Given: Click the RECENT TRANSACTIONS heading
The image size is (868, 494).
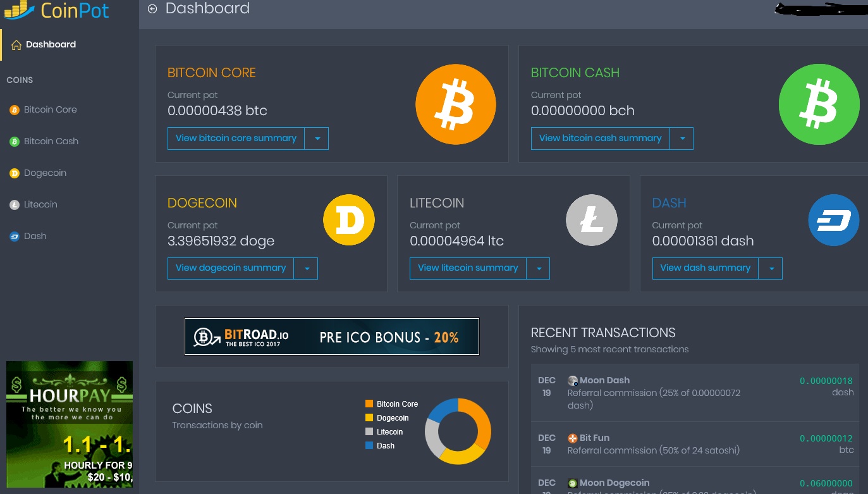Looking at the screenshot, I should coord(603,333).
